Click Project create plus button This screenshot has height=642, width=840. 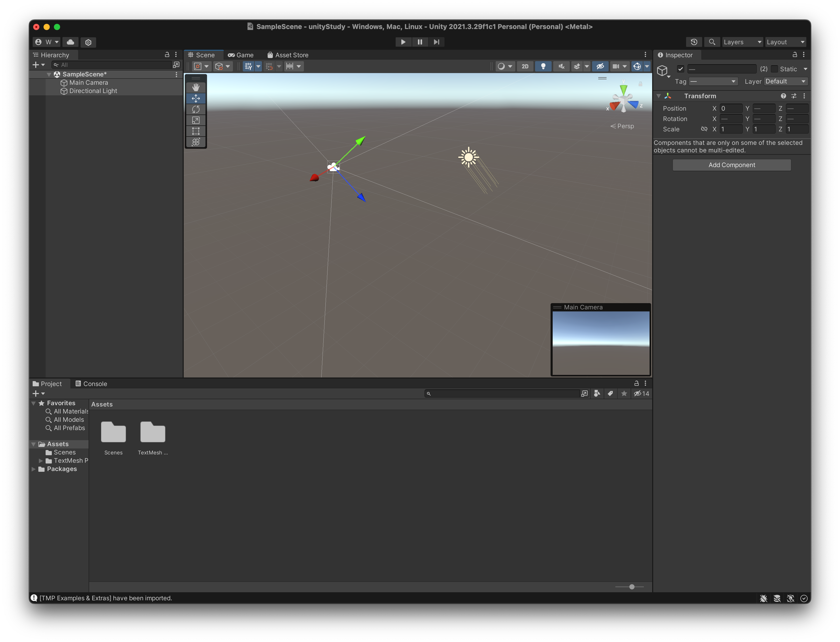39,394
